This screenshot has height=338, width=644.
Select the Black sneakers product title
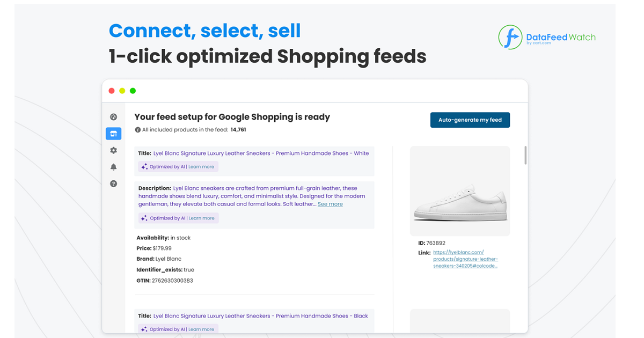260,316
